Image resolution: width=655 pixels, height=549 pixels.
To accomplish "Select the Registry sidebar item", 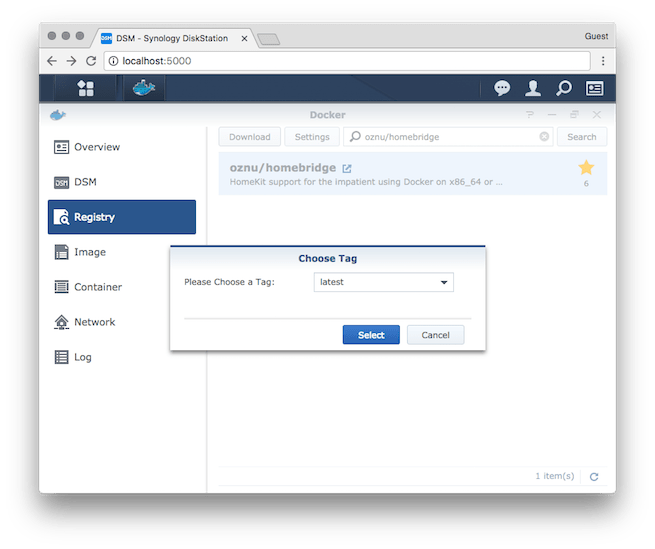I will click(122, 217).
